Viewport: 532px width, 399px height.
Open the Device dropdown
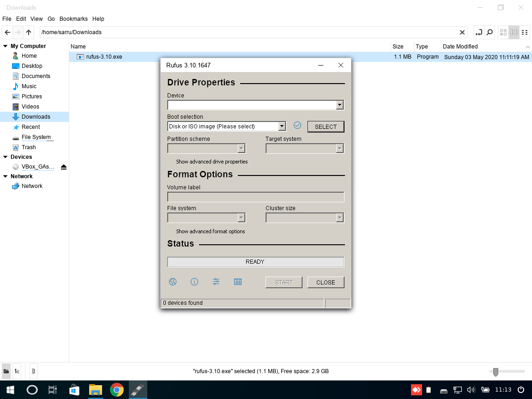pos(339,105)
